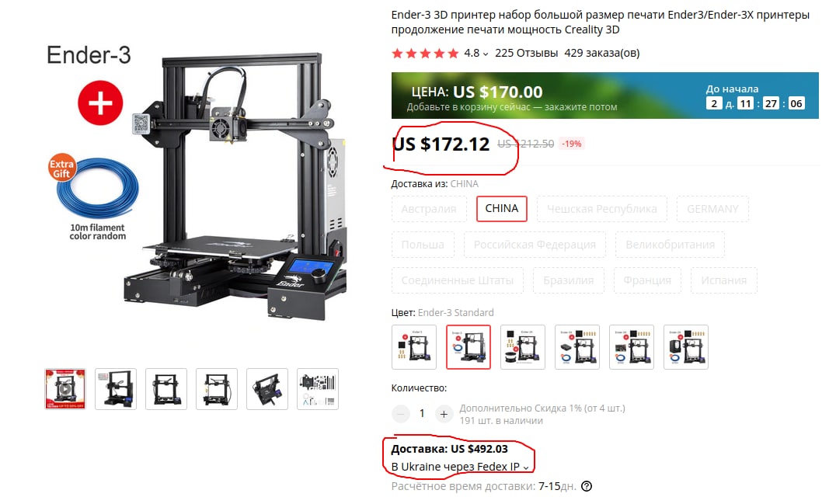Select the first color variant thumbnail
The image size is (836, 504).
(414, 347)
